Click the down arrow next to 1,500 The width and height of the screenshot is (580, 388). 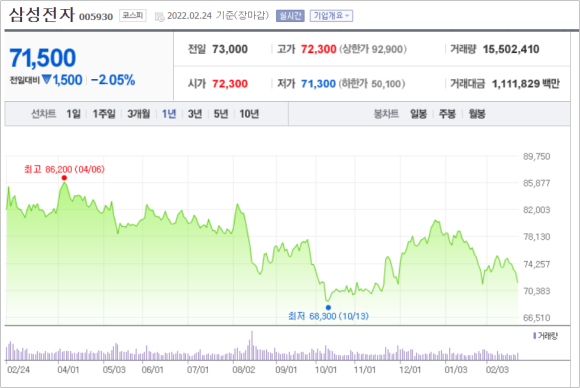tap(47, 79)
